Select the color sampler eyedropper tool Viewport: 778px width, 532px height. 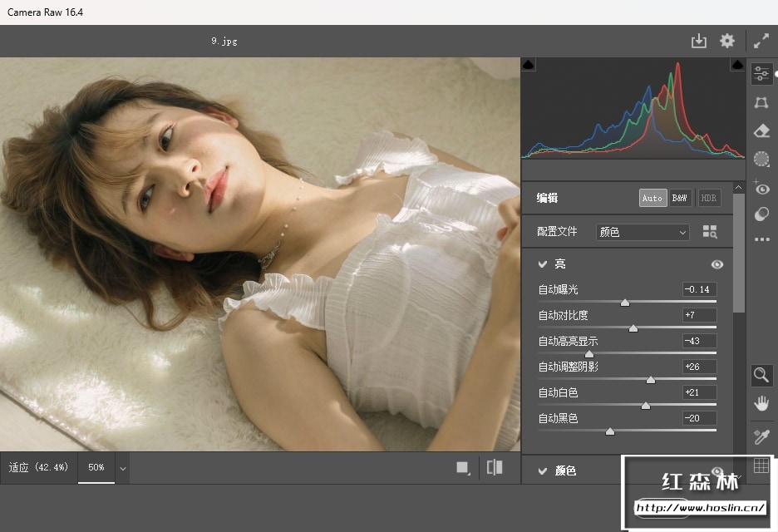pyautogui.click(x=761, y=436)
